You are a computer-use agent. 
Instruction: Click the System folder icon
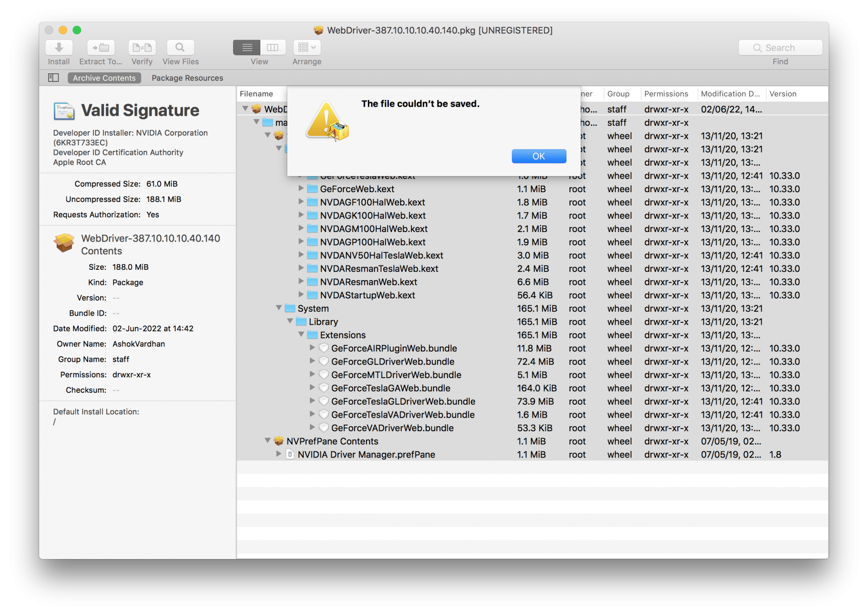[x=290, y=308]
